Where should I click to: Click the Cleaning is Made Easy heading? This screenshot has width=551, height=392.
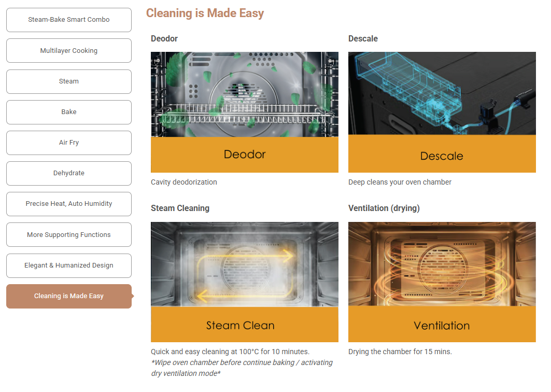point(205,13)
